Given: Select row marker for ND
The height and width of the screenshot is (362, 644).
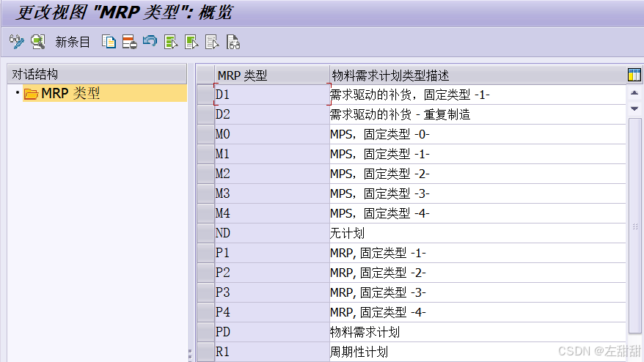Looking at the screenshot, I should point(205,233).
